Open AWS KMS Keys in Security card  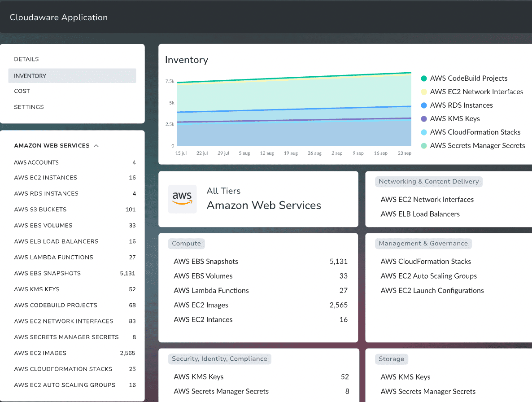(198, 377)
